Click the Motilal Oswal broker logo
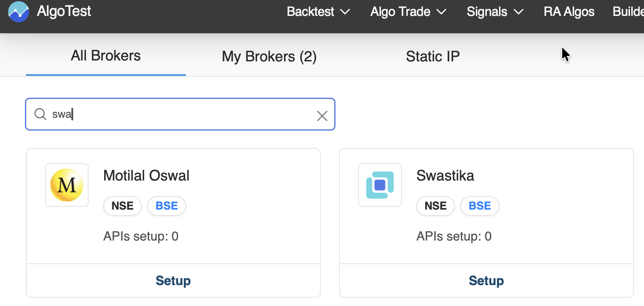This screenshot has height=306, width=644. click(x=67, y=185)
